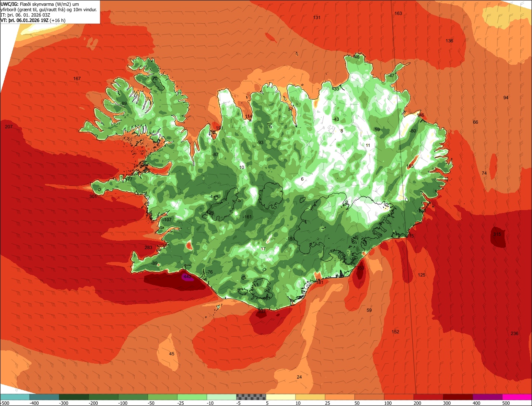
Task: Click the legend swatch between -200 and -100
Action: (x=103, y=397)
